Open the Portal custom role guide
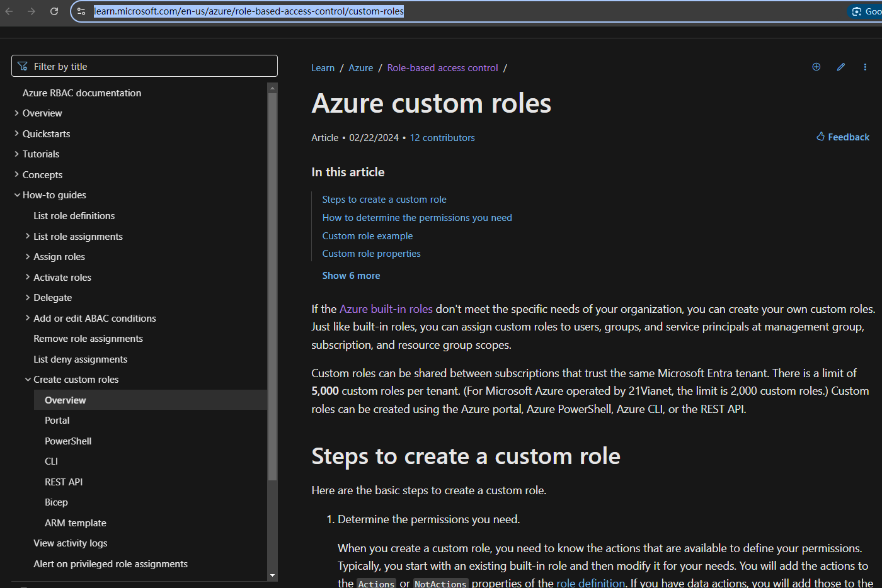The height and width of the screenshot is (588, 882). click(x=57, y=421)
